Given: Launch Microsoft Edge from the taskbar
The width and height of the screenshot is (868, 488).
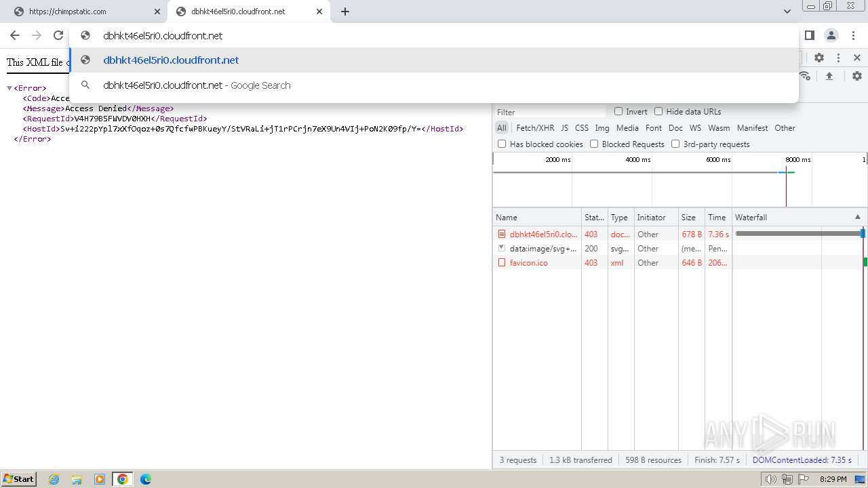Looking at the screenshot, I should pos(145,479).
